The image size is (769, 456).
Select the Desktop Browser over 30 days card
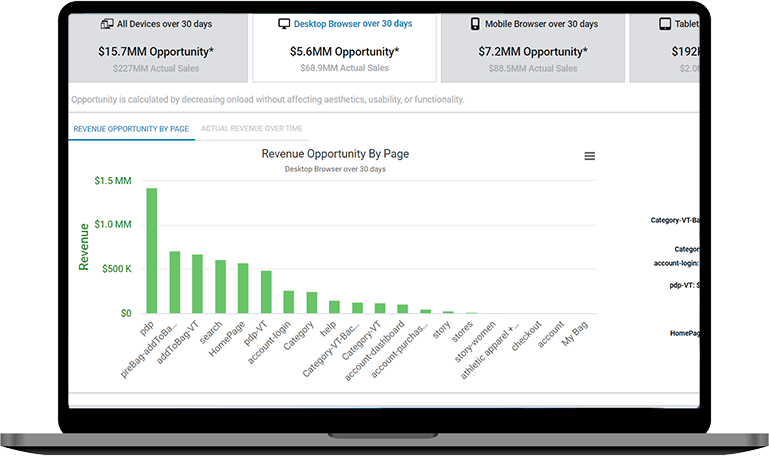click(x=344, y=48)
